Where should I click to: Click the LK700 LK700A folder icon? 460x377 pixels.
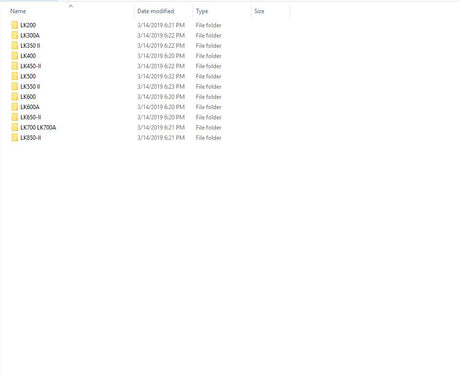coord(15,127)
